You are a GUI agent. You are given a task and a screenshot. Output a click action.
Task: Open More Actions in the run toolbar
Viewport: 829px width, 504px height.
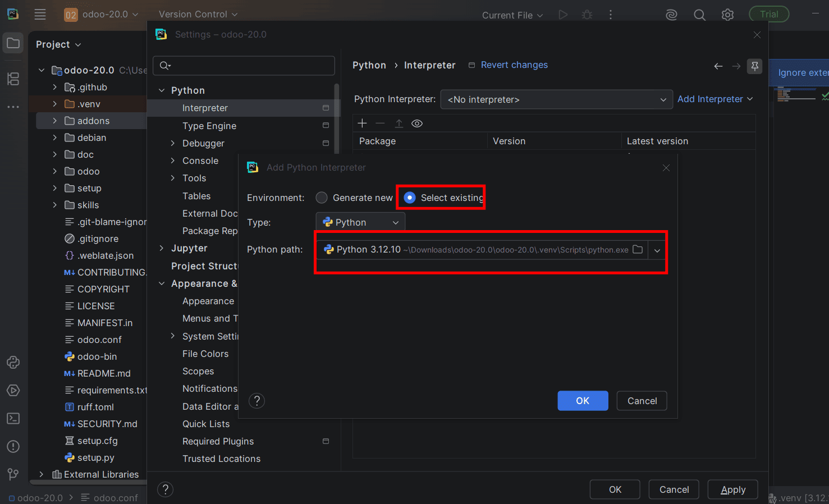[611, 15]
